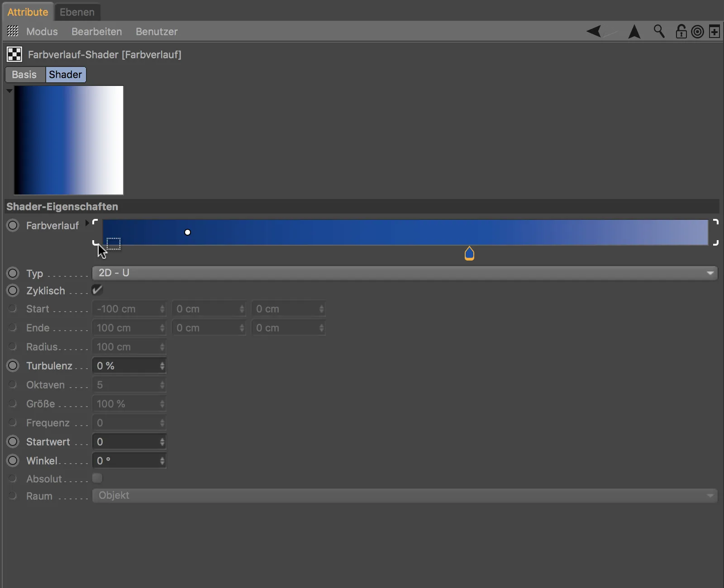Click the dotted grid handle icon

(x=13, y=31)
